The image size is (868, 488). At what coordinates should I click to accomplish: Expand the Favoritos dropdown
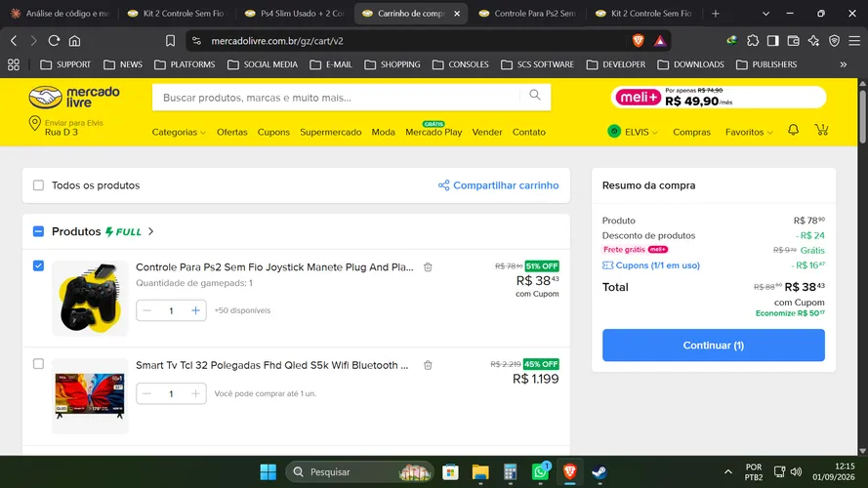click(x=749, y=132)
